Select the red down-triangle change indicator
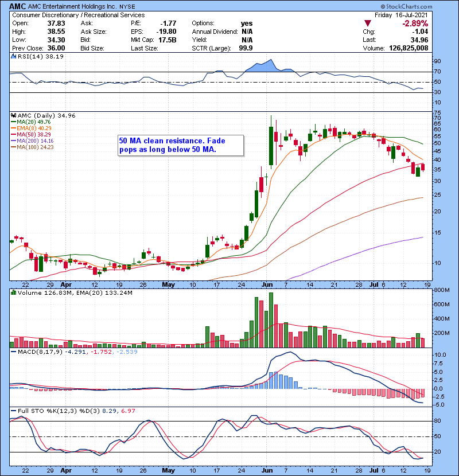Image resolution: width=459 pixels, height=476 pixels. click(368, 23)
